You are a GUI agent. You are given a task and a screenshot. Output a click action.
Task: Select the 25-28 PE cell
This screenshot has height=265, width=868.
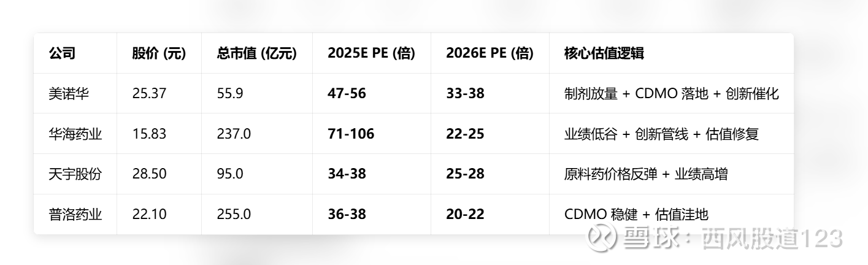[x=465, y=174]
